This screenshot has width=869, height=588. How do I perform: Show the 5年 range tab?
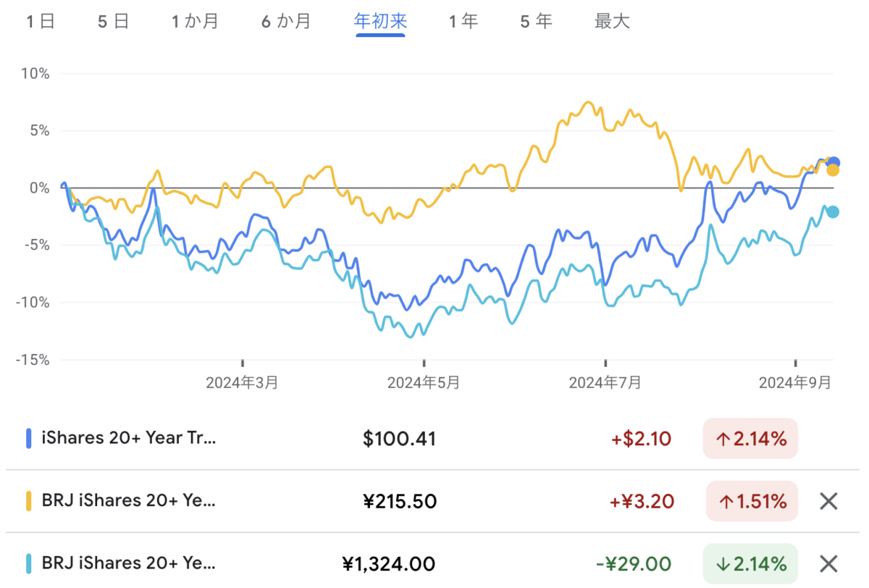[536, 21]
